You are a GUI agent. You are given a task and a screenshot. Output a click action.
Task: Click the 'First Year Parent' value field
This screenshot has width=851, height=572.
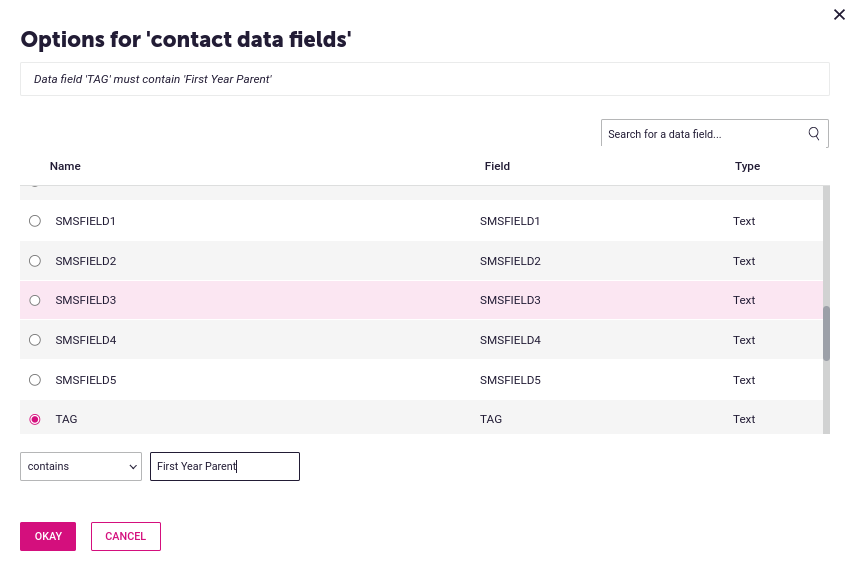[225, 466]
